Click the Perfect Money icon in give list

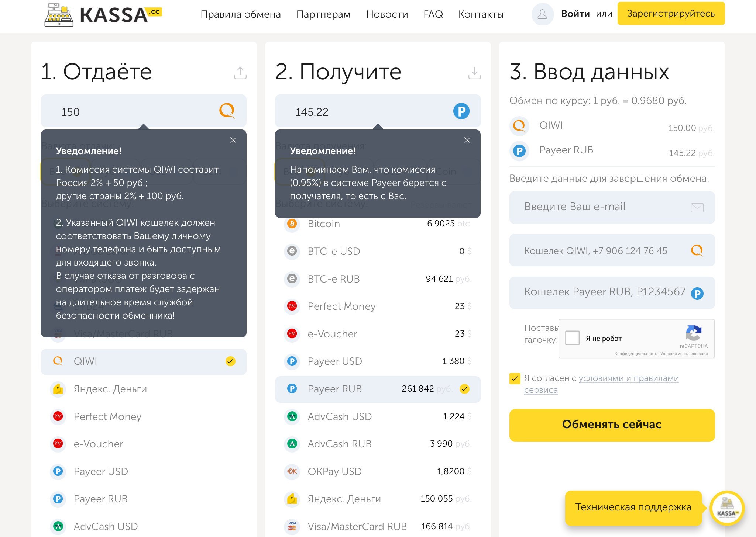coord(58,416)
